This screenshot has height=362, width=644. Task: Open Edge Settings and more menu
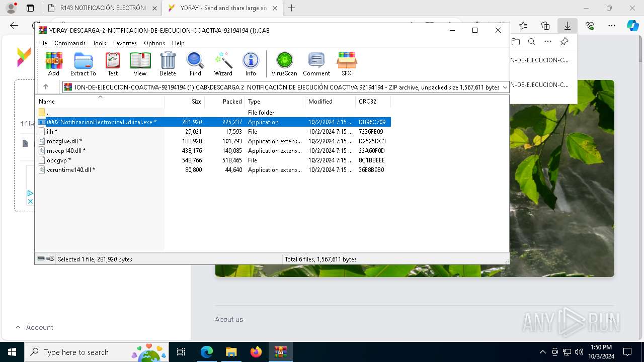612,26
